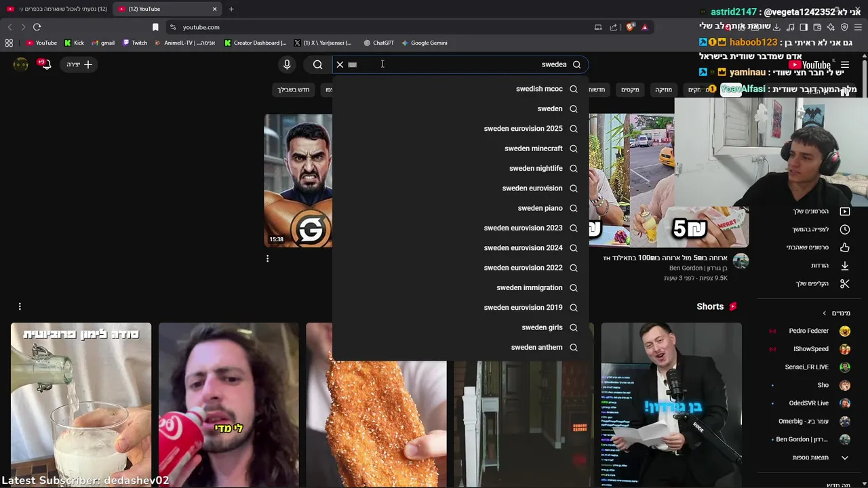The image size is (868, 488).
Task: Click the YouTube logo
Action: [x=810, y=65]
